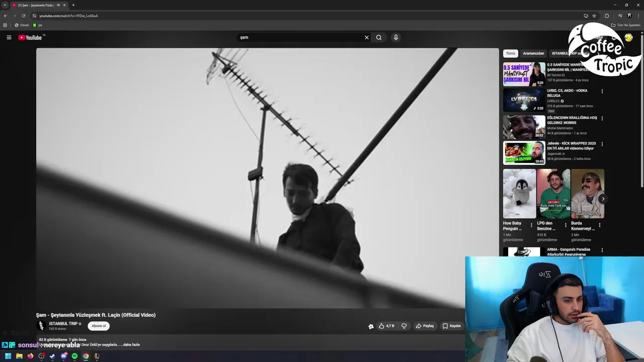The height and width of the screenshot is (362, 644).
Task: Mute the YouTube tab audio icon
Action: (58, 5)
